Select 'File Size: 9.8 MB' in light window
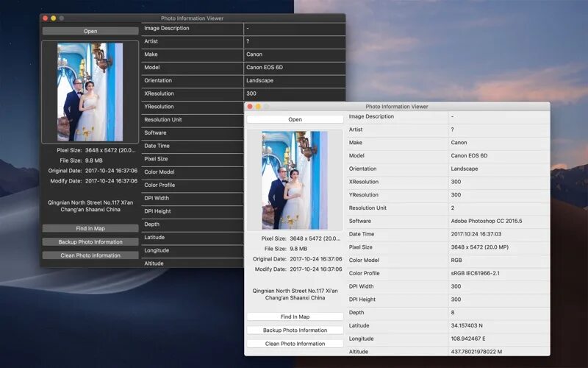This screenshot has height=368, width=588. tap(286, 249)
